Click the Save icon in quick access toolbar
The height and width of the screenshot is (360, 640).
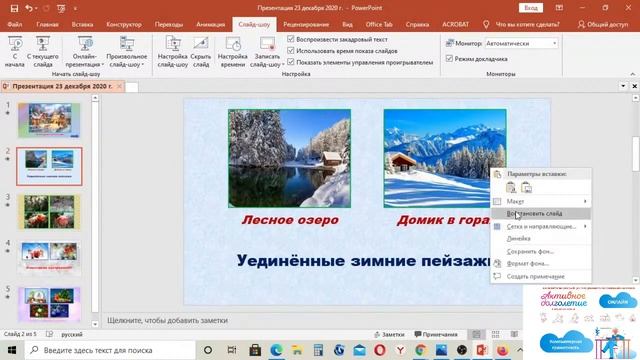(14, 8)
